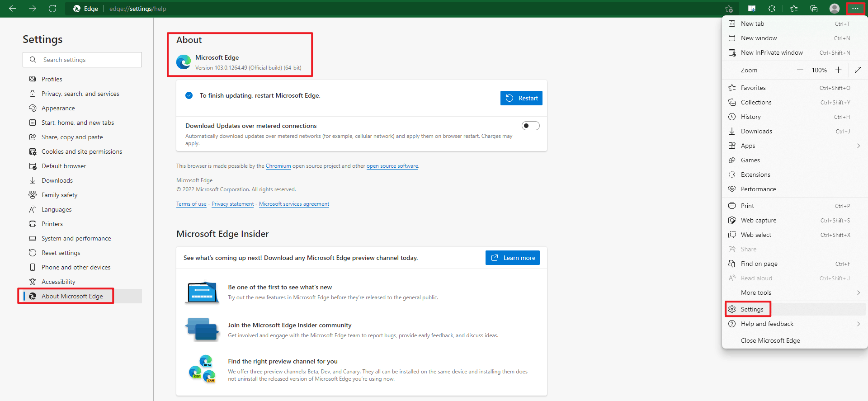This screenshot has width=868, height=401.
Task: Open Share, copy and paste settings
Action: point(82,137)
